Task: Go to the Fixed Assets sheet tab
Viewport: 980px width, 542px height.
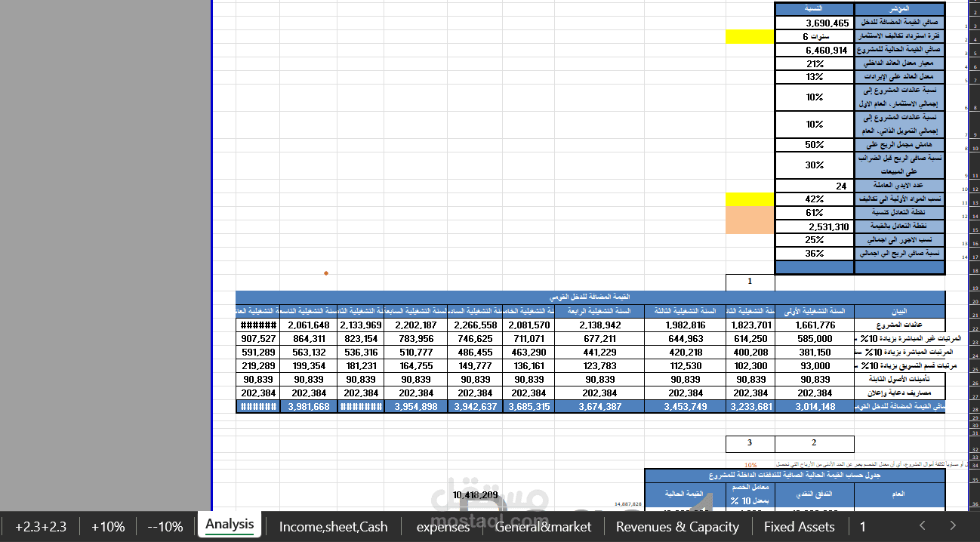Action: (800, 526)
